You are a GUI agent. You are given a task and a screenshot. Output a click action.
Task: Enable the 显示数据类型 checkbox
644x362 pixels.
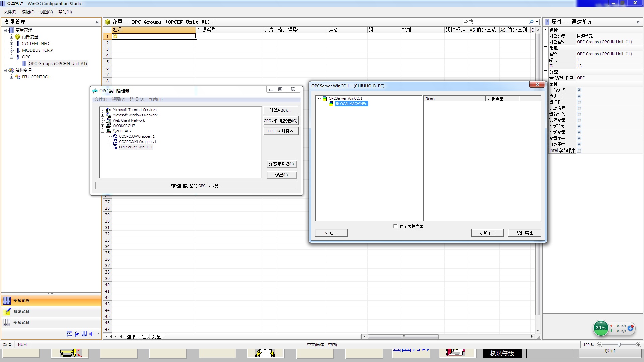coord(395,226)
